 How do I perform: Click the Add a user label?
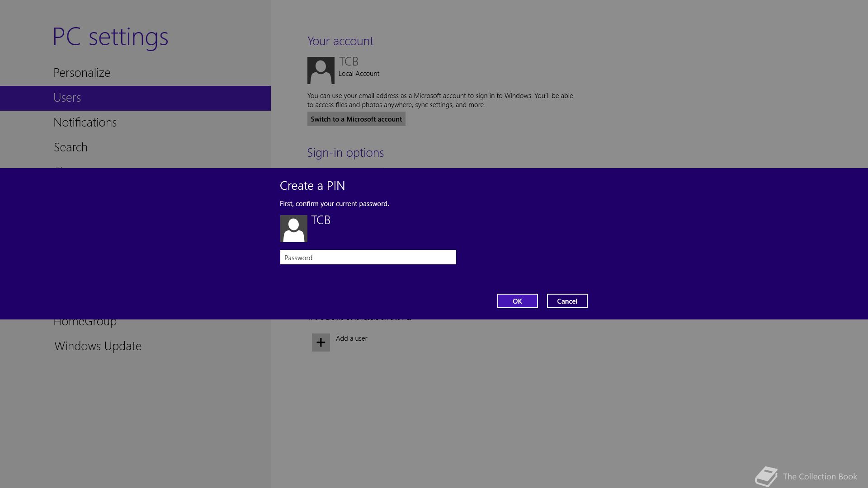352,338
